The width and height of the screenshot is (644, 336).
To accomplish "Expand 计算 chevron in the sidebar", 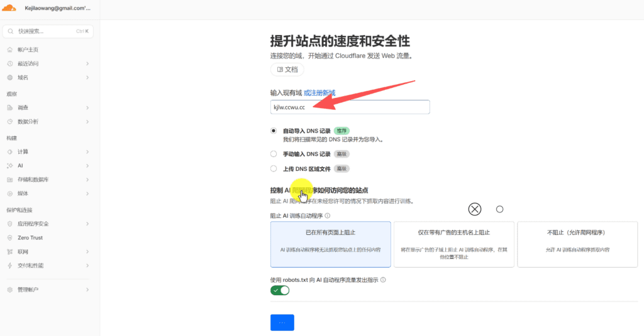I will 87,152.
